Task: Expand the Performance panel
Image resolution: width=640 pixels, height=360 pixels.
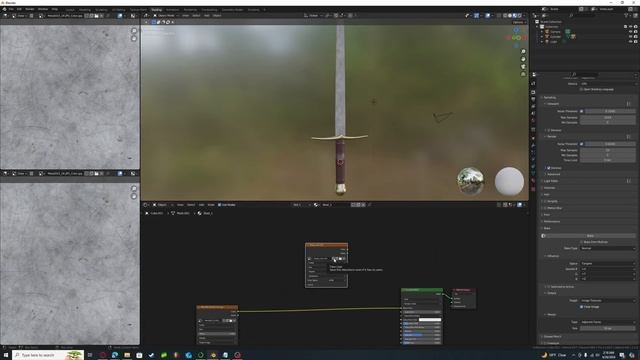Action: 552,222
